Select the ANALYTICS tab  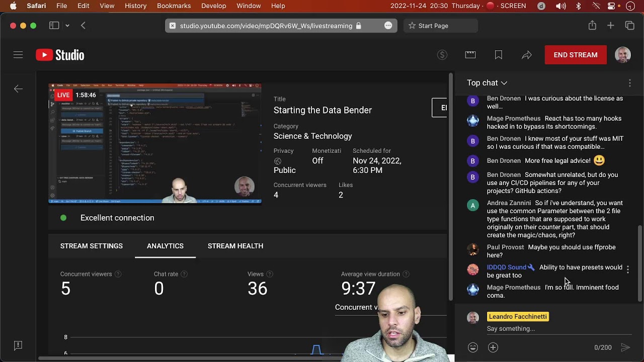tap(165, 246)
